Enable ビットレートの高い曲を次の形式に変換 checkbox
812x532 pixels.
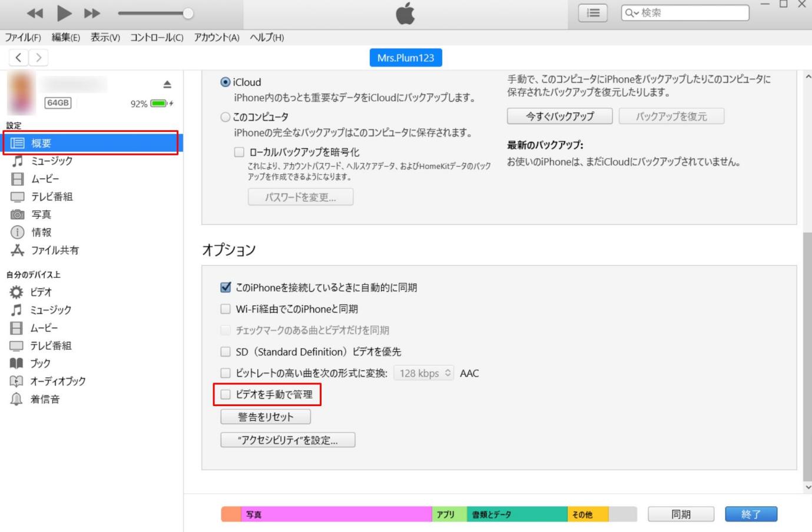click(x=226, y=373)
